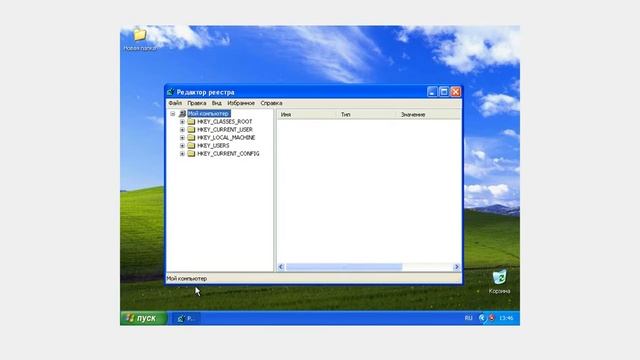Click the HKEY_CLASSES_ROOT folder icon
The width and height of the screenshot is (640, 360).
(x=191, y=122)
